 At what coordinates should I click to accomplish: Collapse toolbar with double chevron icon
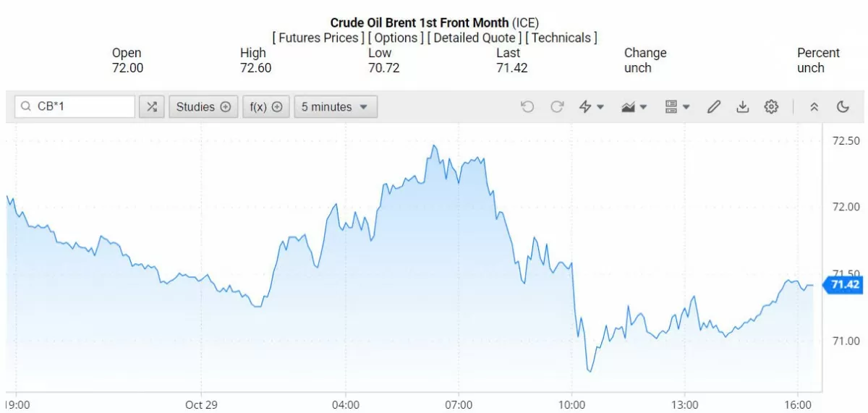(814, 107)
